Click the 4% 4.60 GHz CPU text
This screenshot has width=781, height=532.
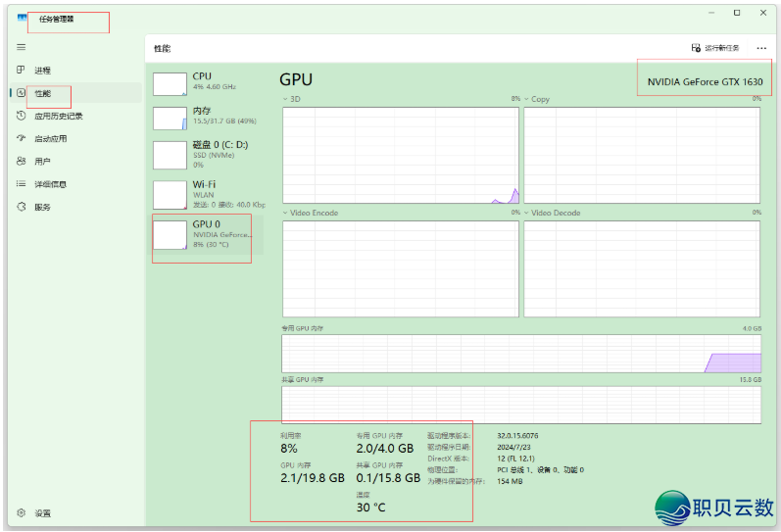tap(215, 86)
